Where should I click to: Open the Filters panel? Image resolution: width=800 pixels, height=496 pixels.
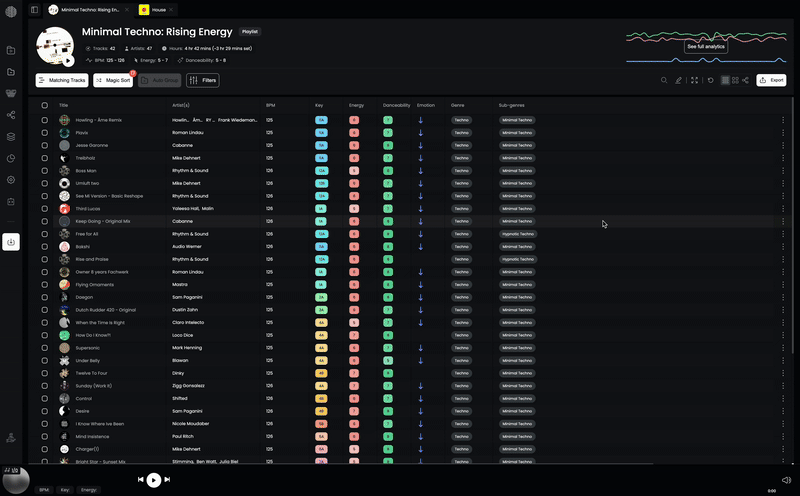pyautogui.click(x=202, y=80)
